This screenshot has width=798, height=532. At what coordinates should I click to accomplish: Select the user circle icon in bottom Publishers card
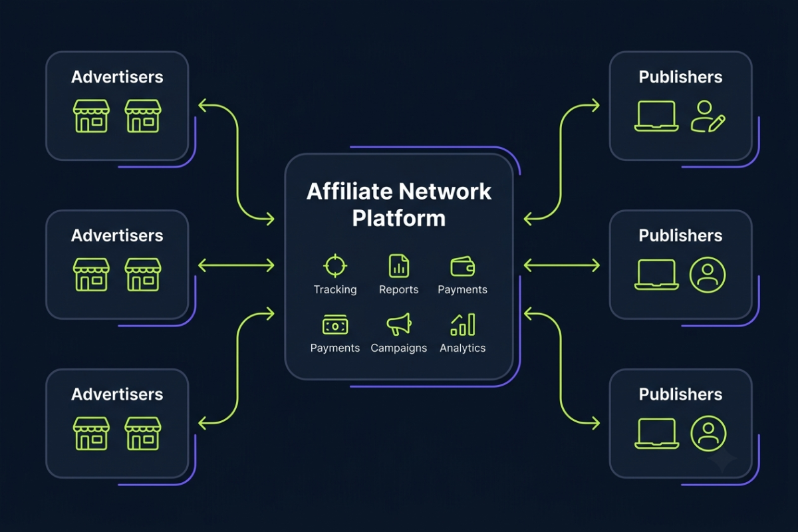[708, 434]
